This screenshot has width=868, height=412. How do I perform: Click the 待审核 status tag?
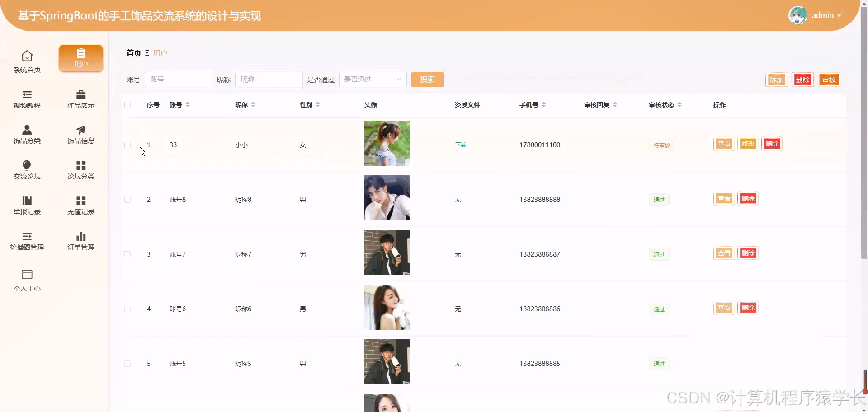pos(662,145)
